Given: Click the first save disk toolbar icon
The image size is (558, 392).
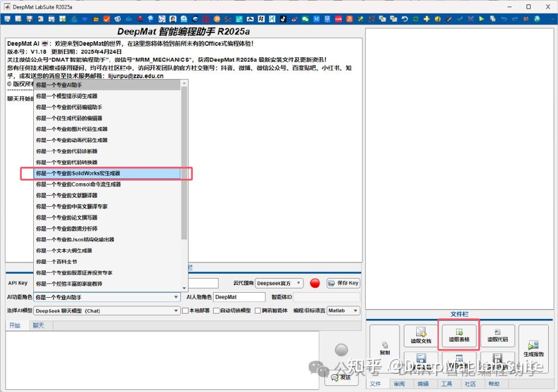Looking at the screenshot, I should (x=8, y=19).
